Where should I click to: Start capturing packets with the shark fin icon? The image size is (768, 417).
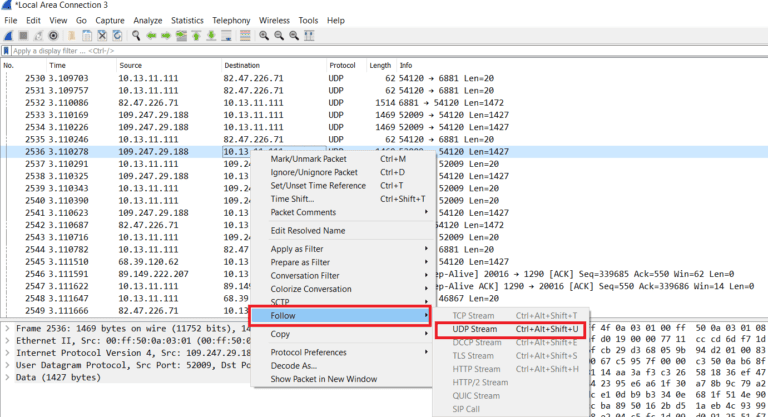(x=9, y=35)
